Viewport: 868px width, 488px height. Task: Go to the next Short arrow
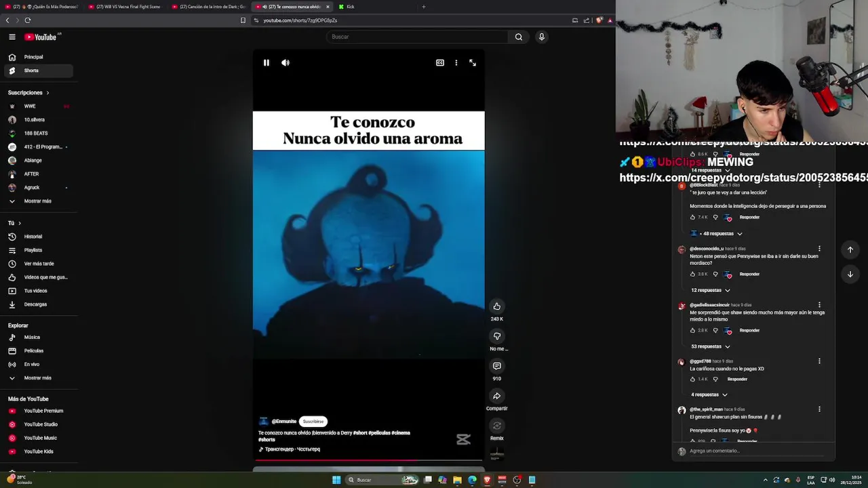(850, 274)
